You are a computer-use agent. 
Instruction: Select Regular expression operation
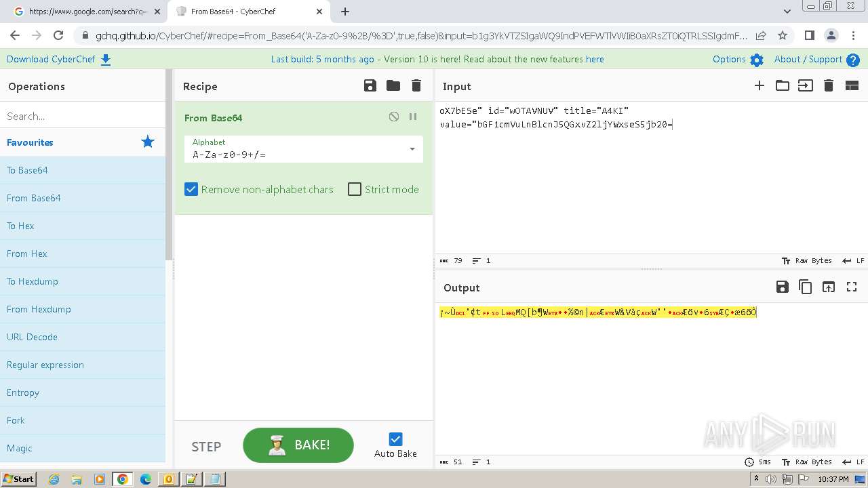click(x=83, y=365)
